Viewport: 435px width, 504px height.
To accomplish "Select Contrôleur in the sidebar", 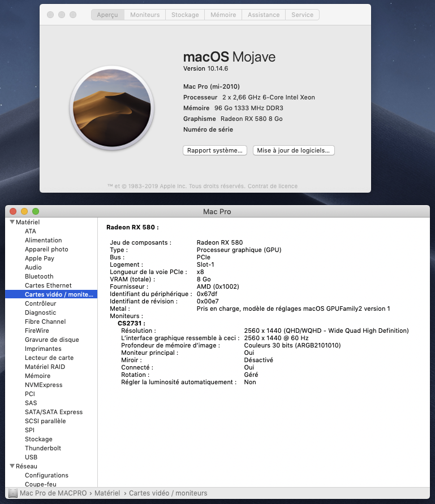I will [x=41, y=303].
